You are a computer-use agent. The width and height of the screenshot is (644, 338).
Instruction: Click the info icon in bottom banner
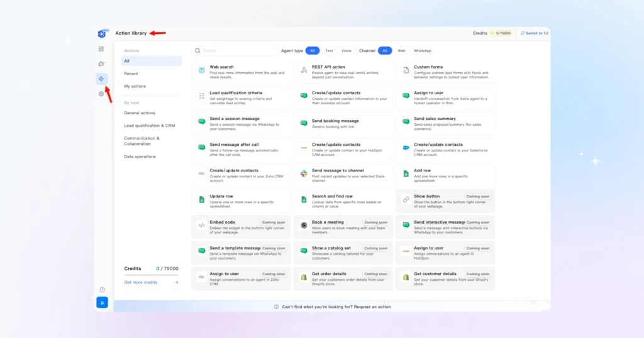pyautogui.click(x=277, y=307)
